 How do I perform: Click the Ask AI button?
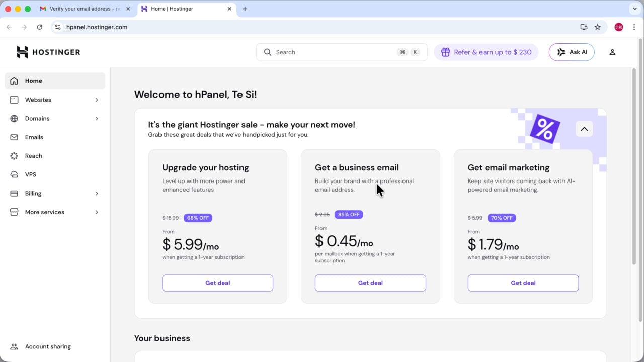pos(572,52)
